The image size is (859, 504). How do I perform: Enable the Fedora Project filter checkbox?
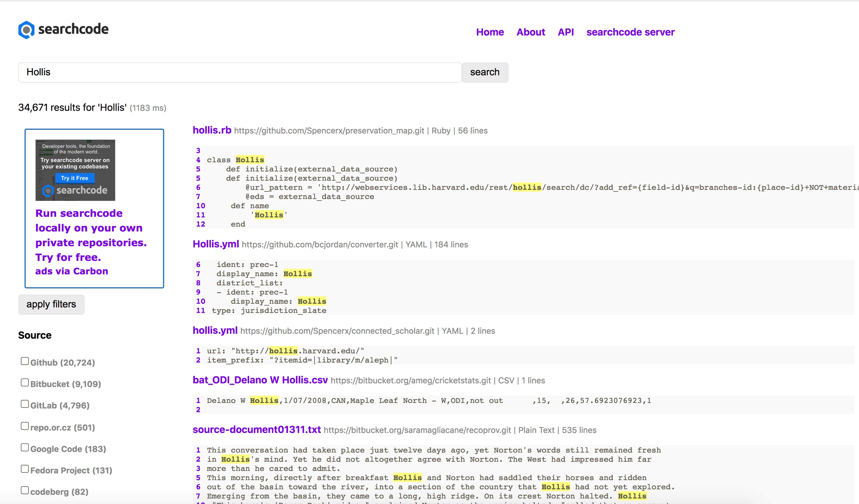click(25, 469)
